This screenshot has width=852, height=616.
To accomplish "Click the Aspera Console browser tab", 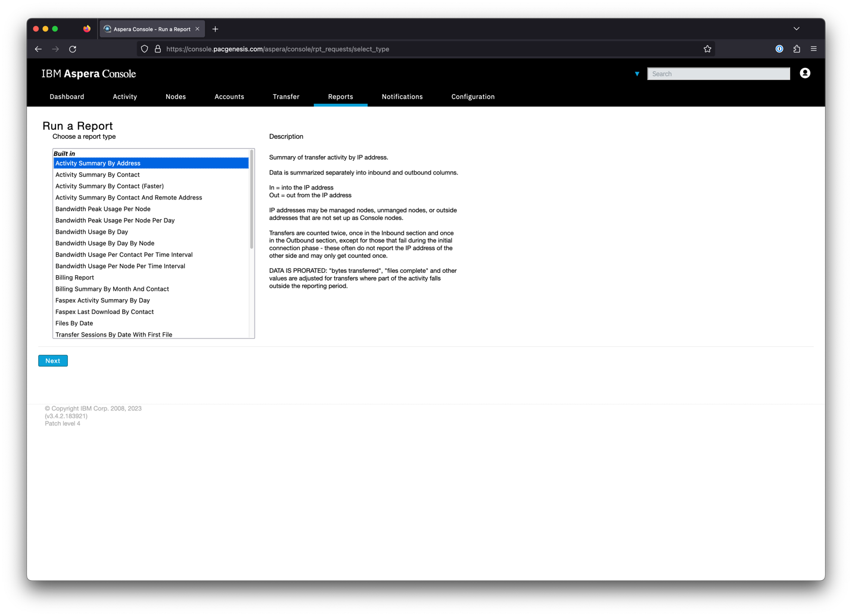I will (152, 29).
